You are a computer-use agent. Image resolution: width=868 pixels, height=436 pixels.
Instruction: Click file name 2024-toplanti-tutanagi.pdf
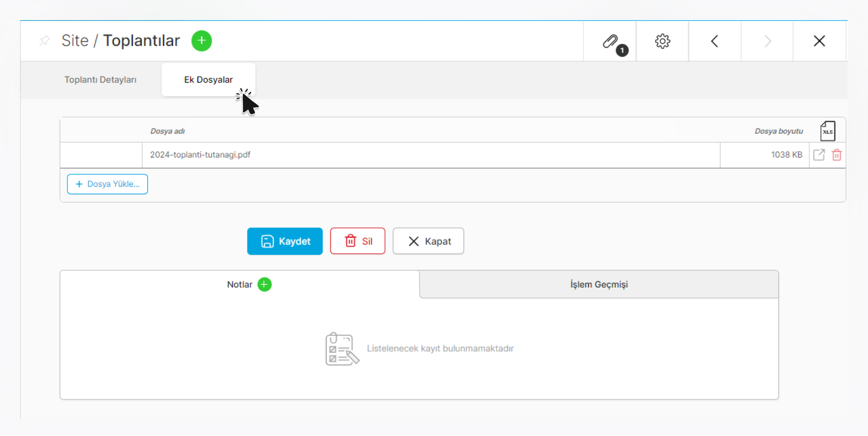(200, 155)
